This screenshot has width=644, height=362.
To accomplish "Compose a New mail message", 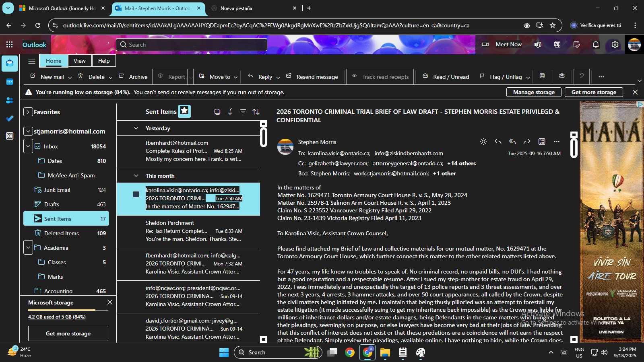I will 47,77.
